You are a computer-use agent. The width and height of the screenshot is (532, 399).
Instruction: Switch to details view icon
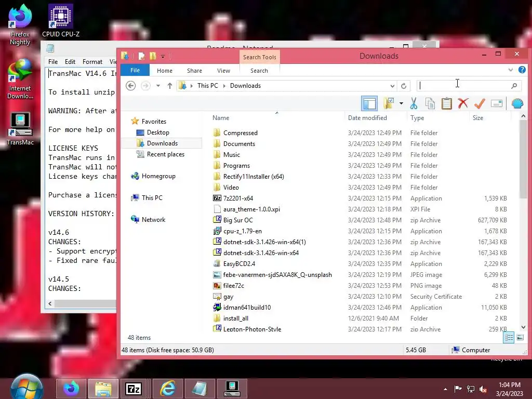tap(508, 338)
